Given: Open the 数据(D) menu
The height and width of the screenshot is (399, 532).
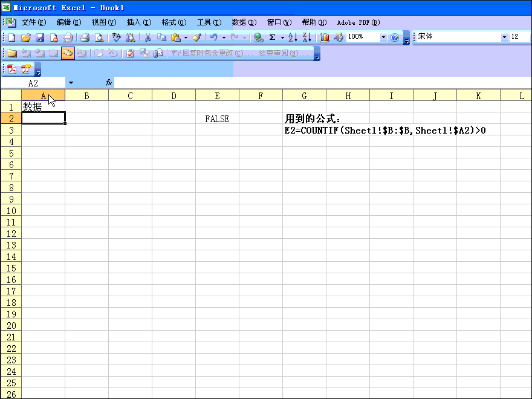Looking at the screenshot, I should [244, 22].
